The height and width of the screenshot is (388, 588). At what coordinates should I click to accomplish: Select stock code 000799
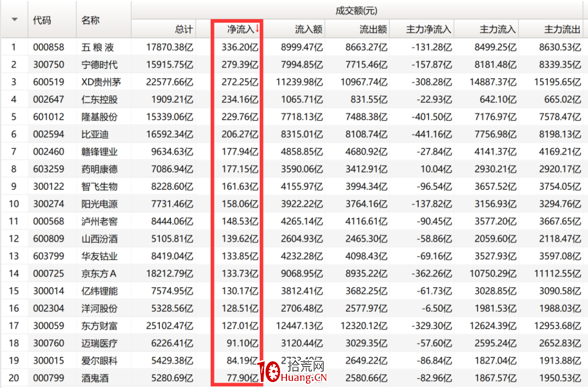coord(49,378)
